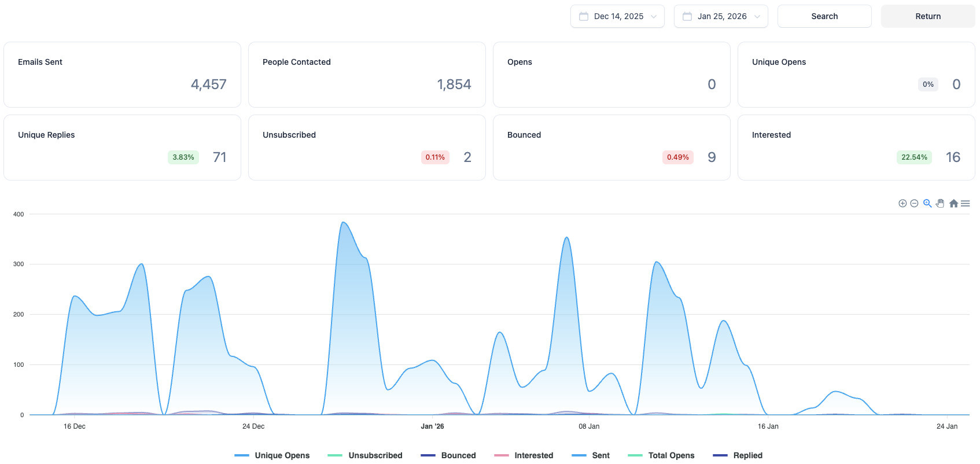Toggle the Sent legend series
Image resolution: width=980 pixels, height=464 pixels.
[x=591, y=455]
